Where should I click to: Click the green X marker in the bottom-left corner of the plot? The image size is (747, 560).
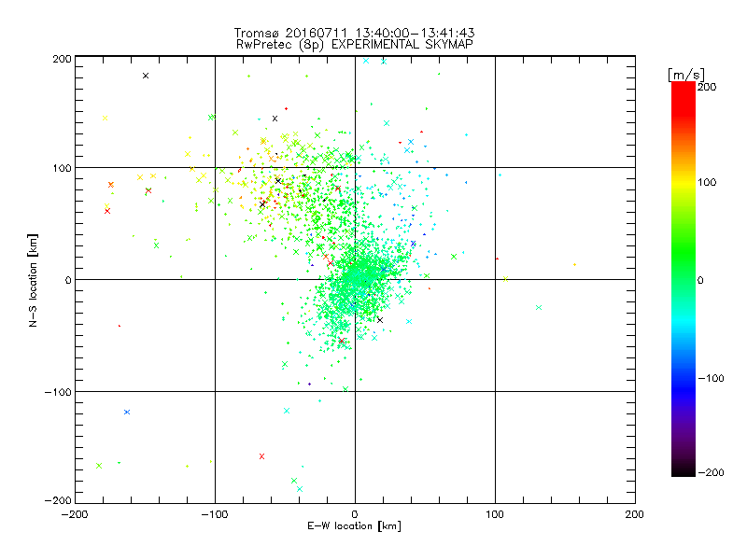(x=99, y=466)
